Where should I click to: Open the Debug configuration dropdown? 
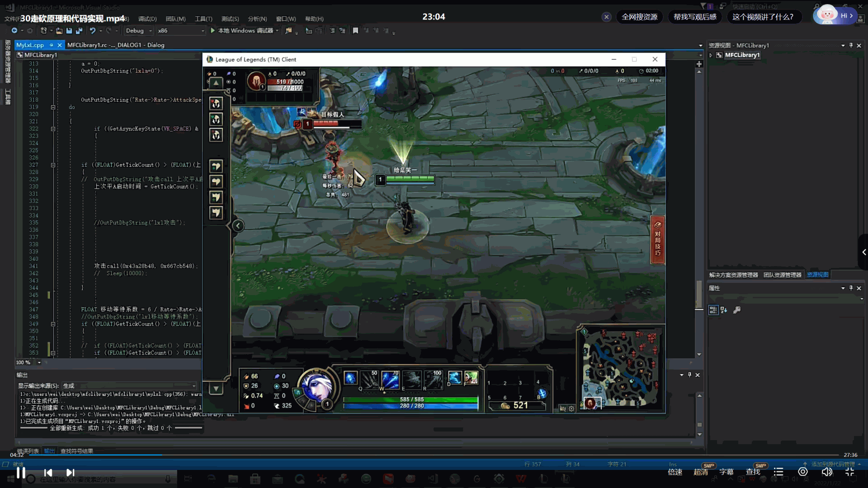click(138, 31)
